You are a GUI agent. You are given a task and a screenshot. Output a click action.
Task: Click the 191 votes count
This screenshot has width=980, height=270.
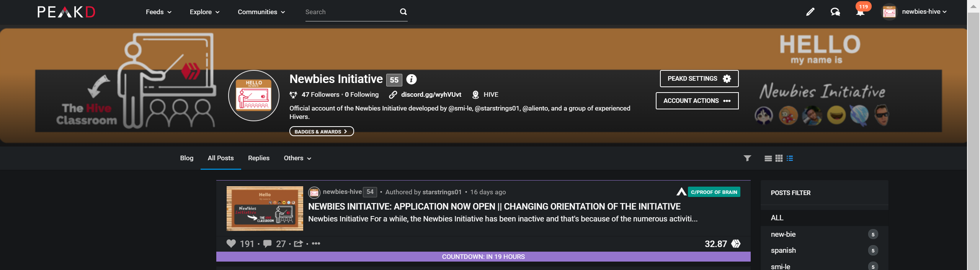(x=247, y=244)
